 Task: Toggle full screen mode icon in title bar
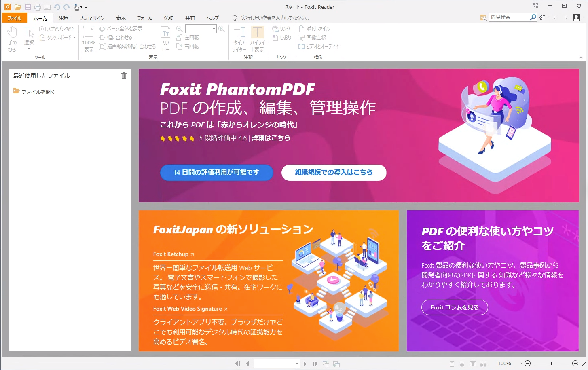point(535,6)
